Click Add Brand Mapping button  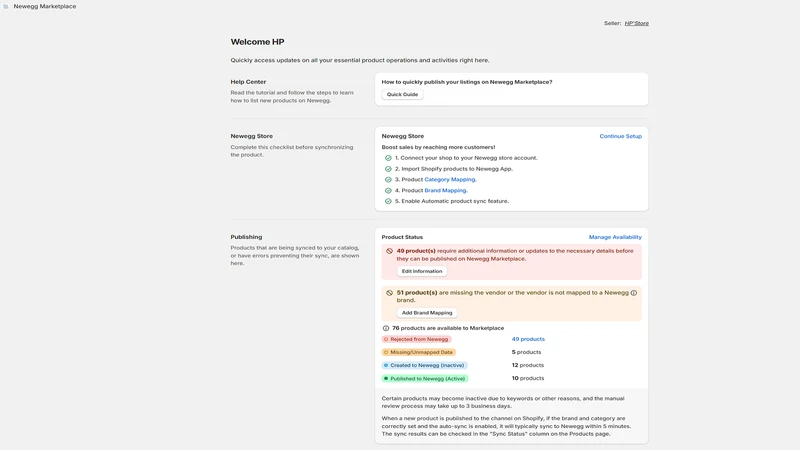pos(427,313)
